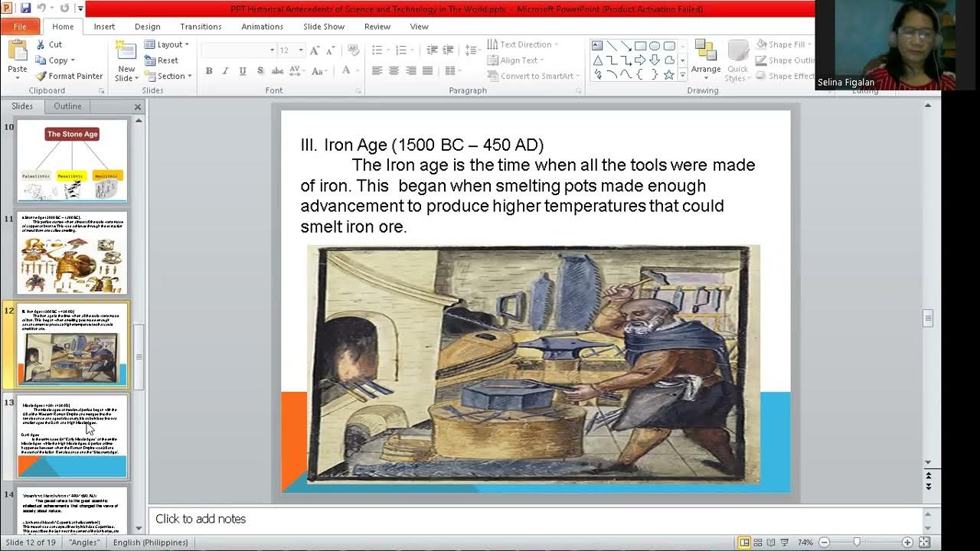Screen dimensions: 980x551
Task: Open the Animations ribbon tab
Action: pyautogui.click(x=262, y=26)
